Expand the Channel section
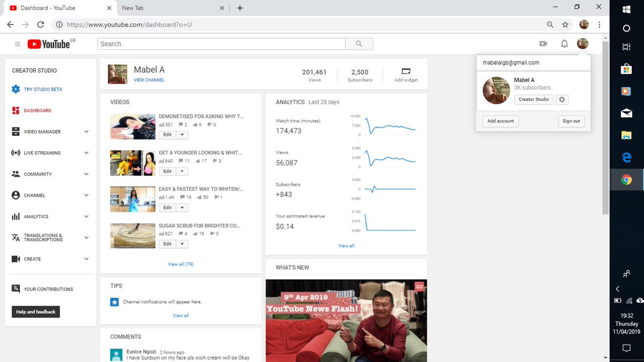 [86, 195]
